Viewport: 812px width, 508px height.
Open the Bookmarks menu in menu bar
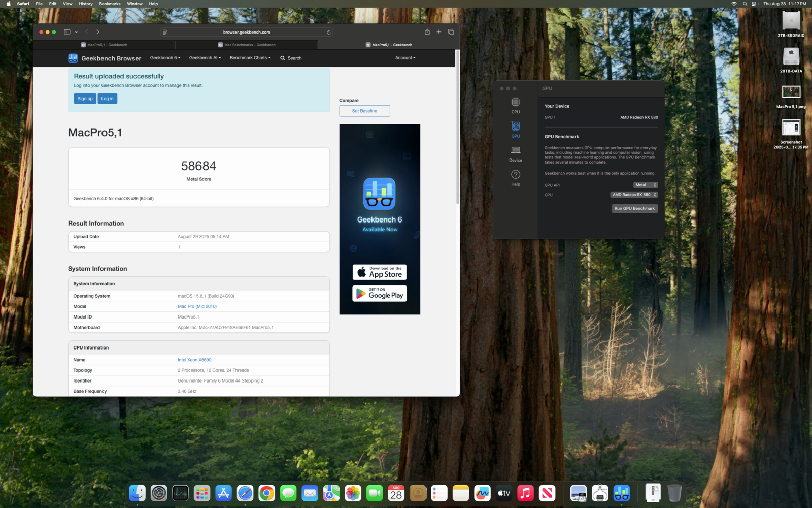point(110,4)
